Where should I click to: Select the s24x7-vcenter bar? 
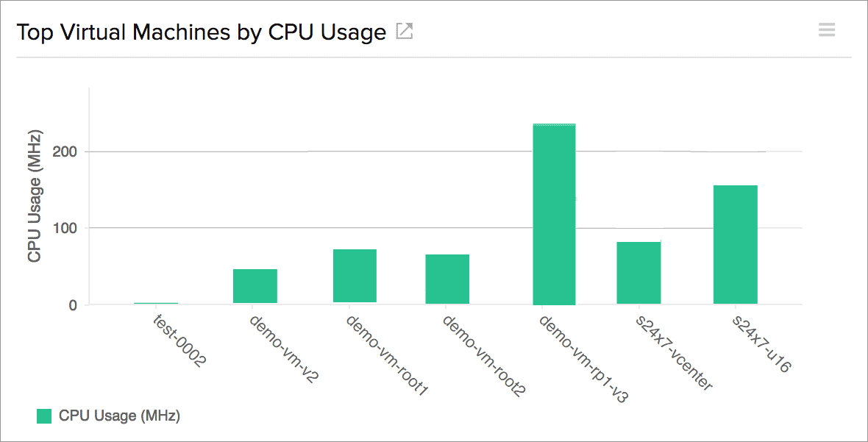(638, 273)
